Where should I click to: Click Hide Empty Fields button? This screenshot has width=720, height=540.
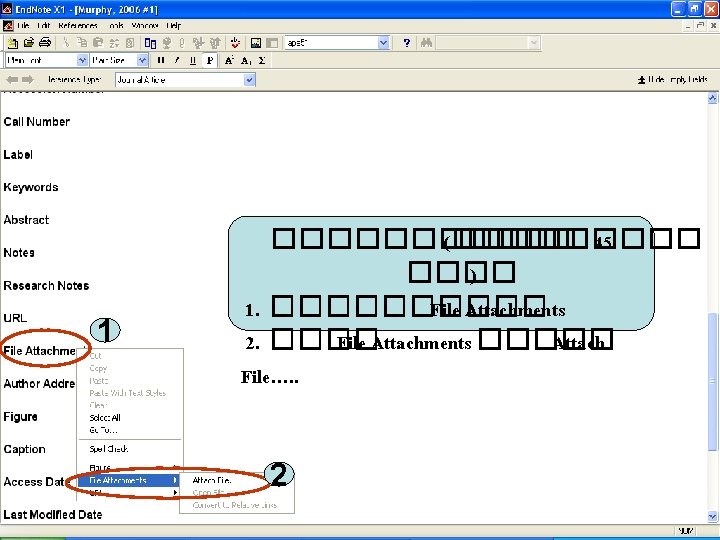(673, 80)
